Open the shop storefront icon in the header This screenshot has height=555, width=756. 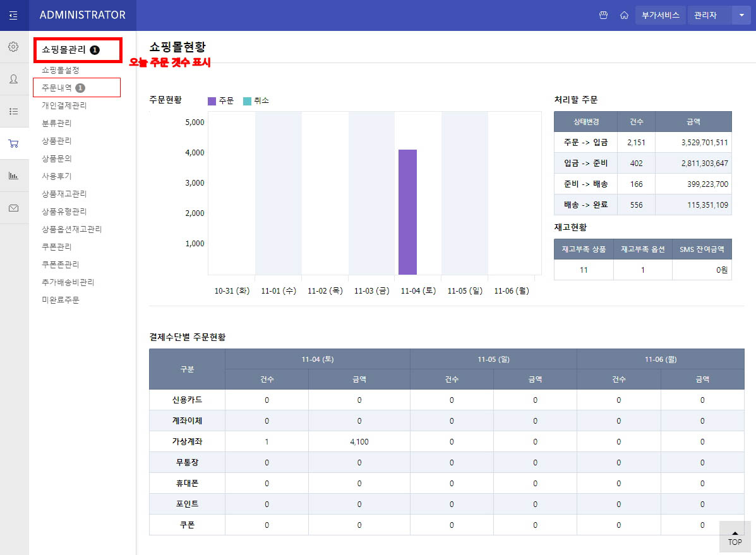[603, 15]
